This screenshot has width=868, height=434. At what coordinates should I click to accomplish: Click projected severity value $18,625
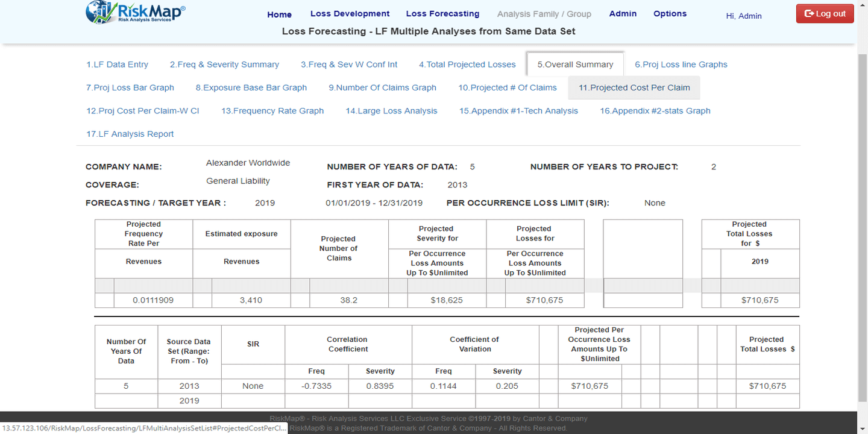447,300
